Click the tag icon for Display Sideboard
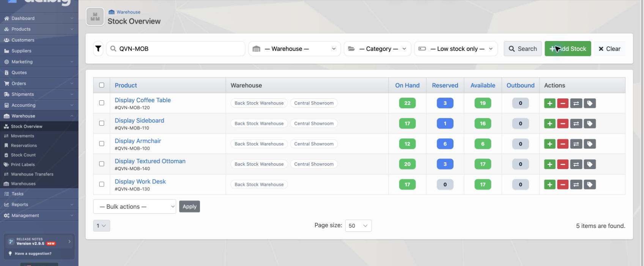The image size is (644, 266). tap(590, 123)
